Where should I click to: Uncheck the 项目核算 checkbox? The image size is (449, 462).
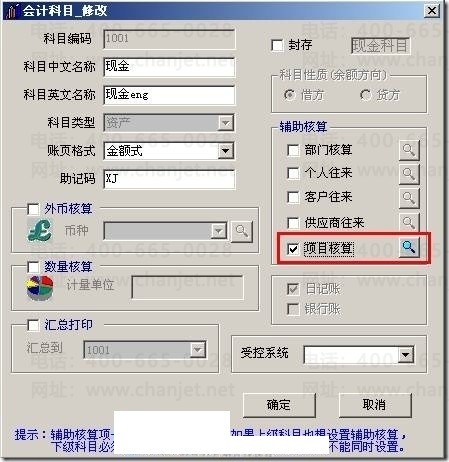coord(293,249)
